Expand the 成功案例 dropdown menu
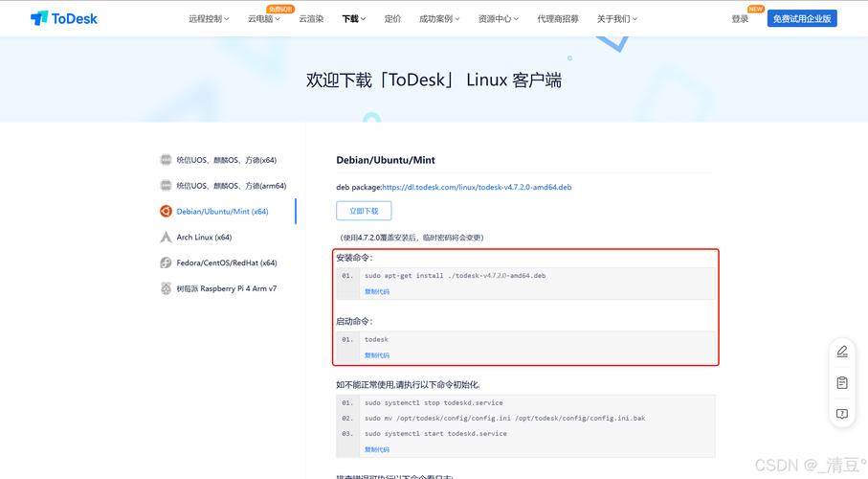 439,19
